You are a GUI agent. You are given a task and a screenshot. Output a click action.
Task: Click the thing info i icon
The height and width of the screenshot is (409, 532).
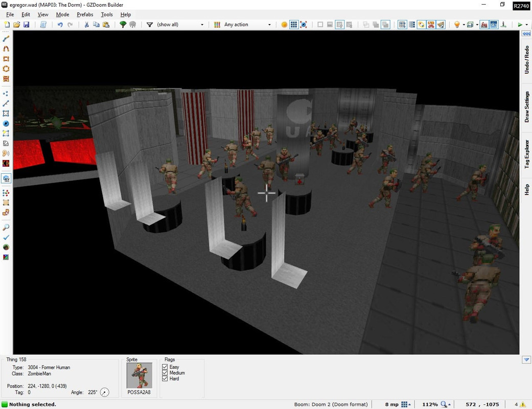(503, 25)
